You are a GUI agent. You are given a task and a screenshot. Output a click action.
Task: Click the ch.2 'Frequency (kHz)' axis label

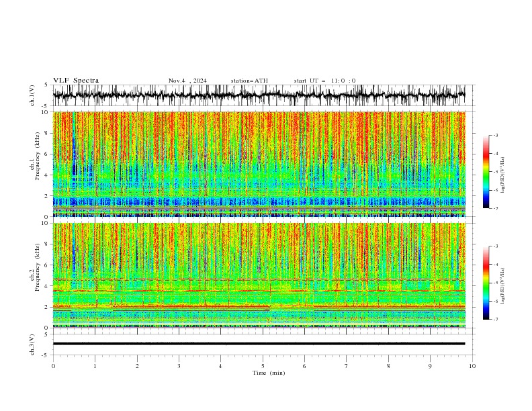point(38,267)
